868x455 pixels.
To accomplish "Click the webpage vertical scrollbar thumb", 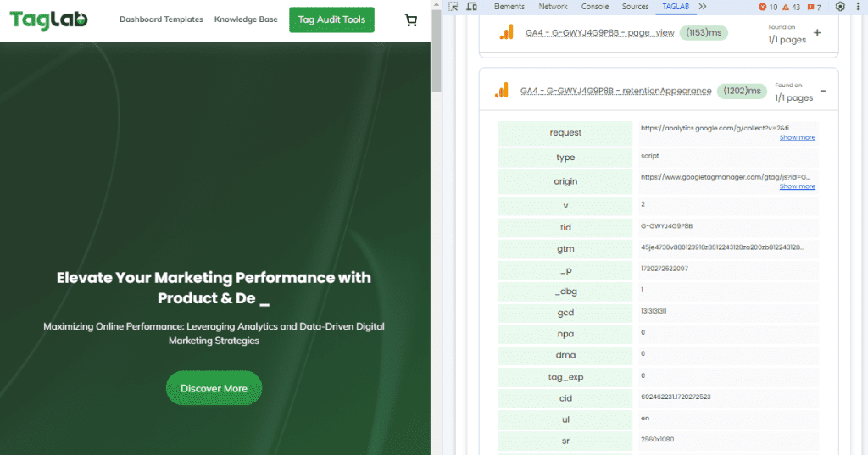I will coord(437,51).
